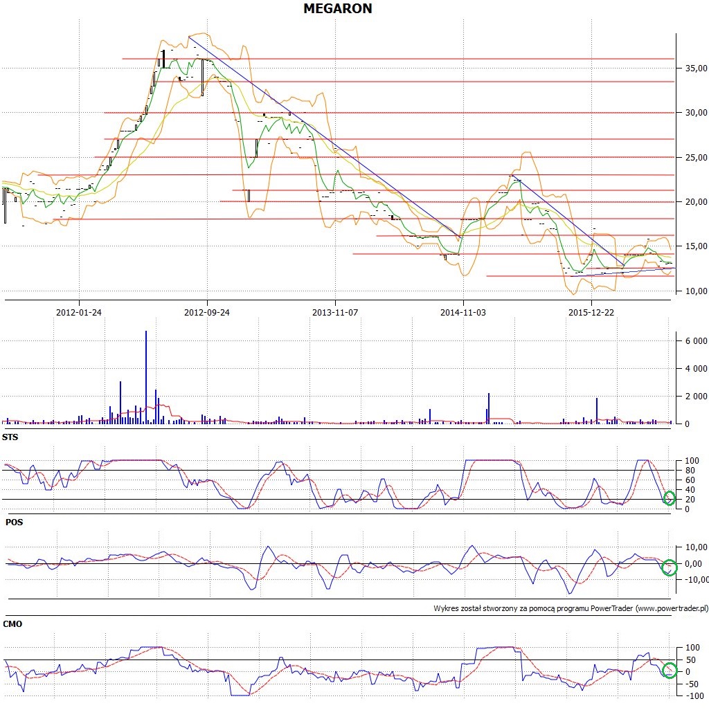Image resolution: width=709 pixels, height=728 pixels.
Task: Click the 2 000 volume axis label
Action: click(x=697, y=396)
